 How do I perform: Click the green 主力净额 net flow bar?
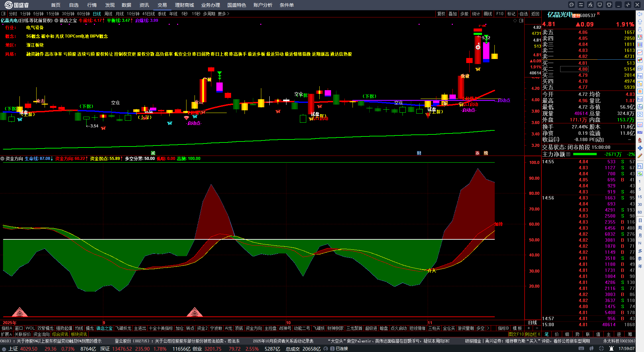(585, 154)
